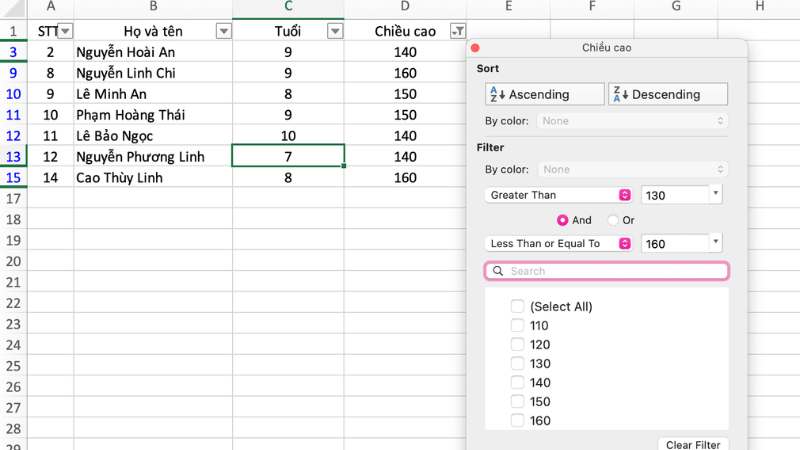Check the 110 value checkbox
Screen dimensions: 800x450
tap(517, 325)
